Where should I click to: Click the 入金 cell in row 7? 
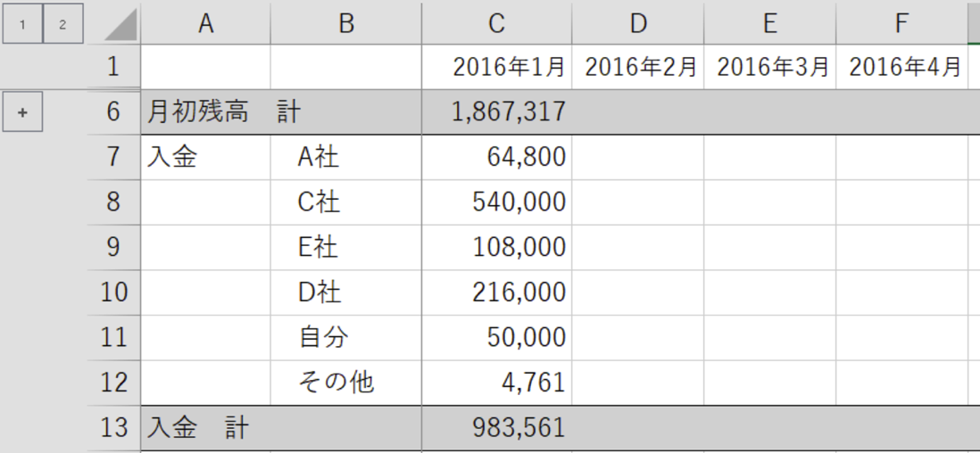pyautogui.click(x=205, y=158)
